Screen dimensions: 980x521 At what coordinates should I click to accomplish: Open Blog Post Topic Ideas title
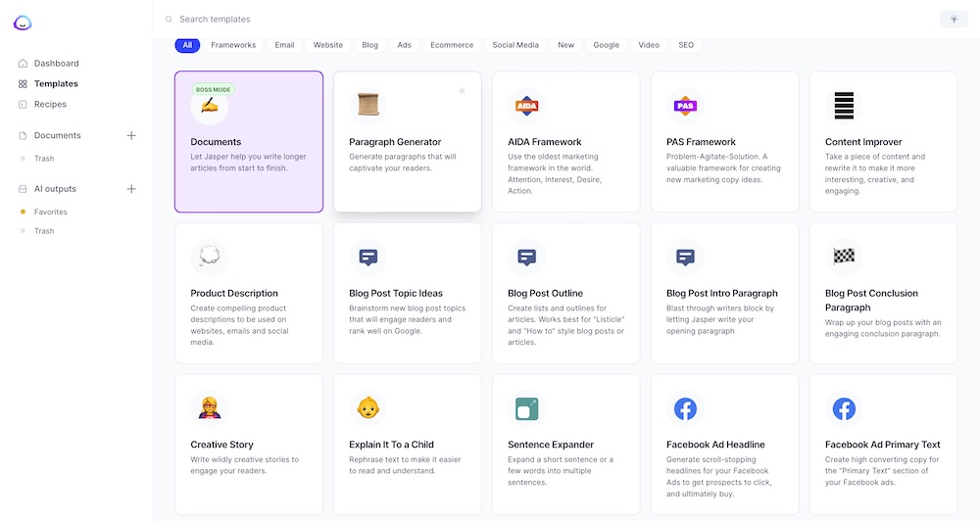[x=396, y=293]
